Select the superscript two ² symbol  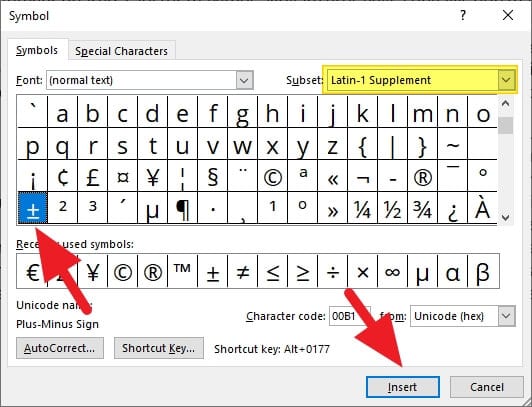click(63, 208)
